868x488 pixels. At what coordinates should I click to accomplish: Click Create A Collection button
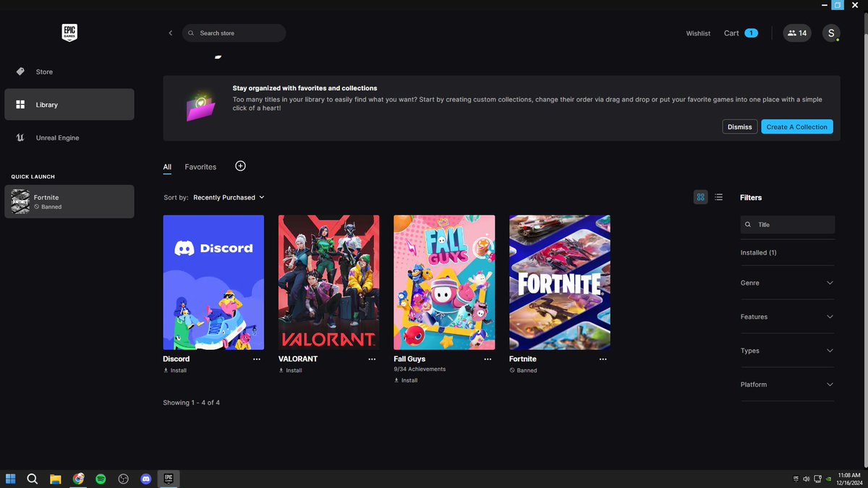coord(797,127)
